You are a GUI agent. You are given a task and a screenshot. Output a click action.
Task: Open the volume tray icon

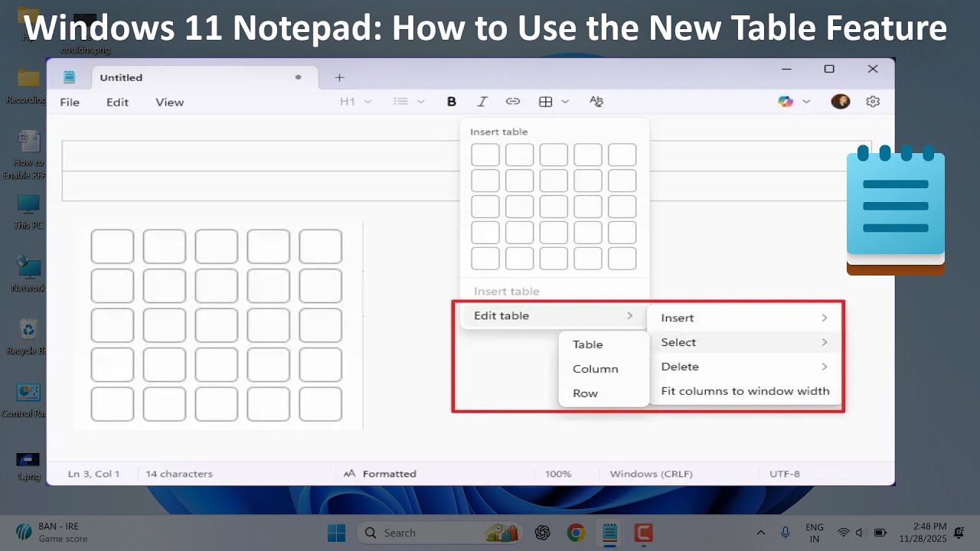click(x=860, y=533)
